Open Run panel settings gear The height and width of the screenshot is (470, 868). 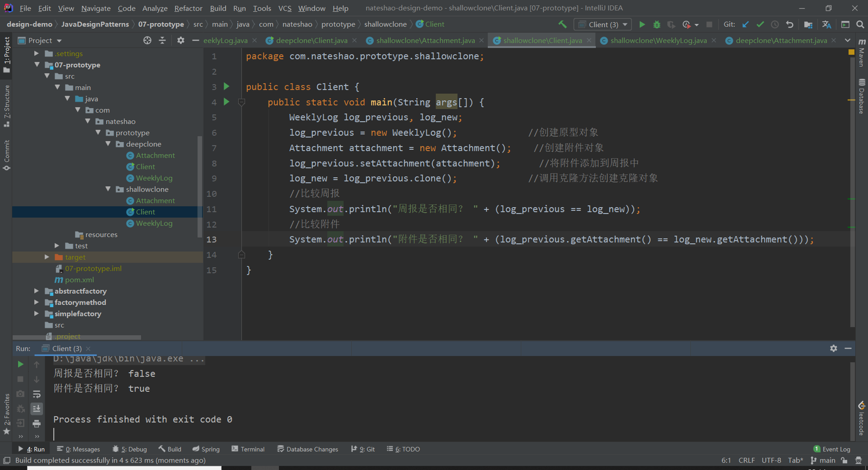click(x=833, y=348)
